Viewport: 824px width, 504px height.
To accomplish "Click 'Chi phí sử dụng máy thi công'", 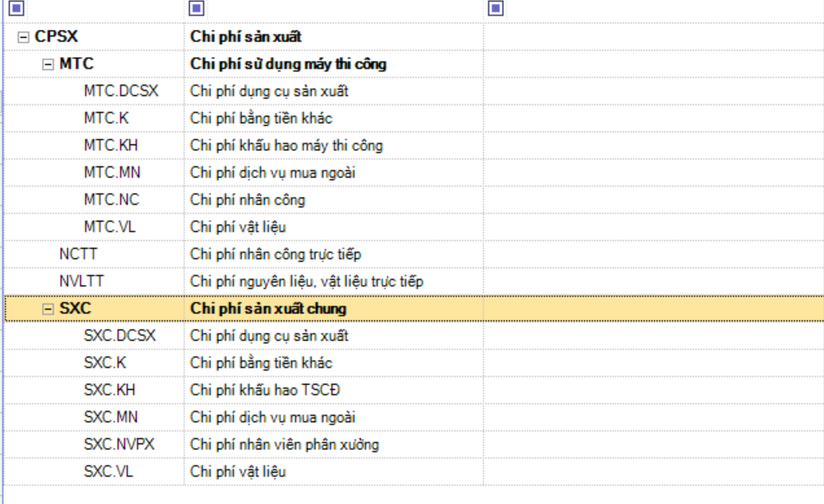I will point(288,64).
